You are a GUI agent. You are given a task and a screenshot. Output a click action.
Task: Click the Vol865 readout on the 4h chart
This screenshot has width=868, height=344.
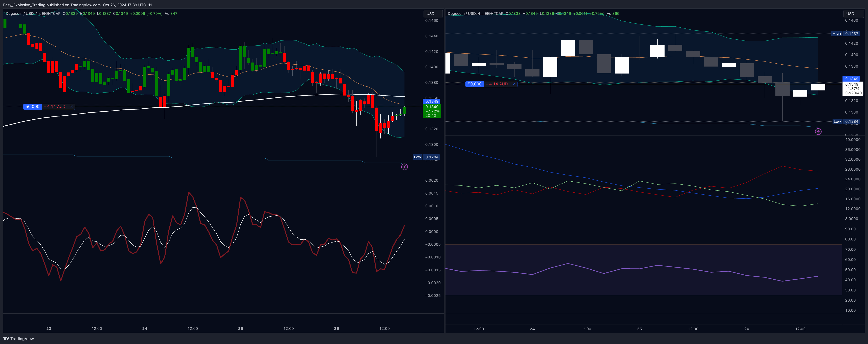coord(613,13)
